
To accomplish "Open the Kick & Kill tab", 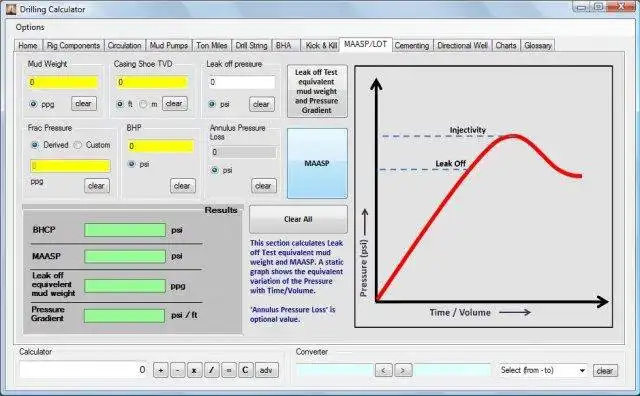I will point(321,45).
